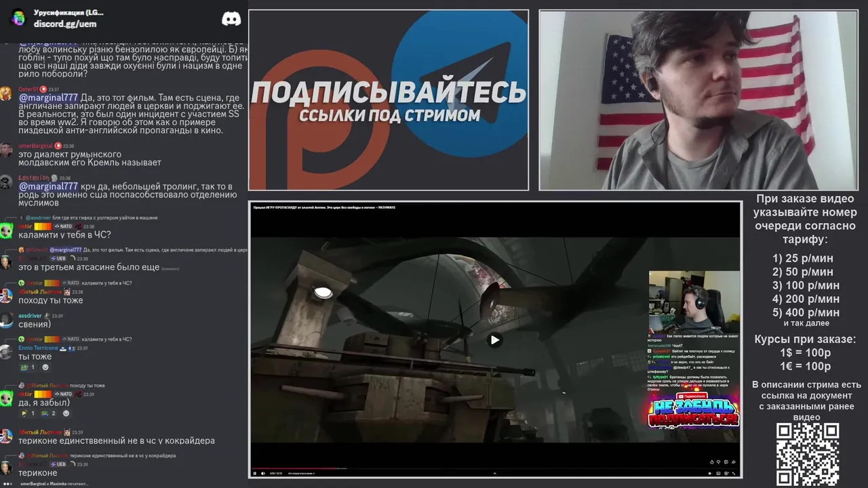This screenshot has height=488, width=868.
Task: Exit fullscreen using the fullscreen icon
Action: pyautogui.click(x=734, y=474)
